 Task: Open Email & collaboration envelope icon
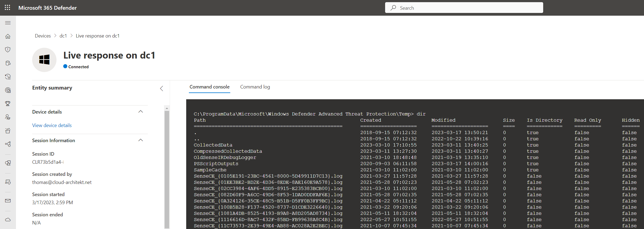8,201
